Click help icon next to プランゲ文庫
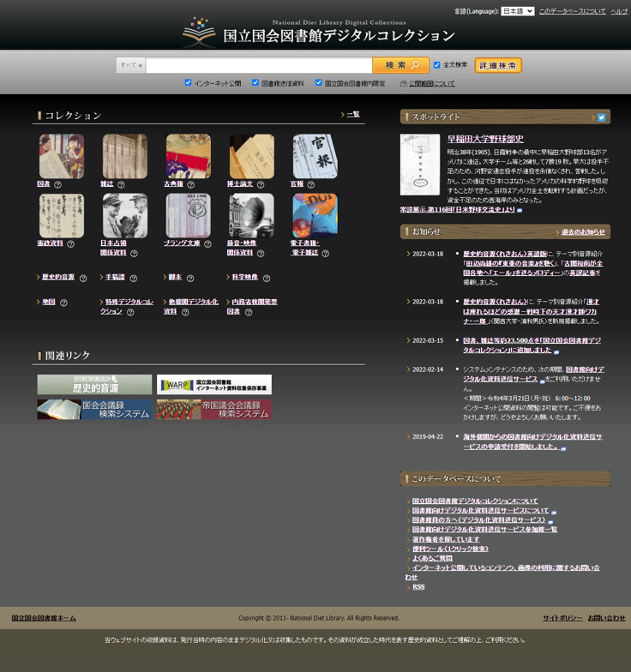631x672 pixels. [207, 243]
